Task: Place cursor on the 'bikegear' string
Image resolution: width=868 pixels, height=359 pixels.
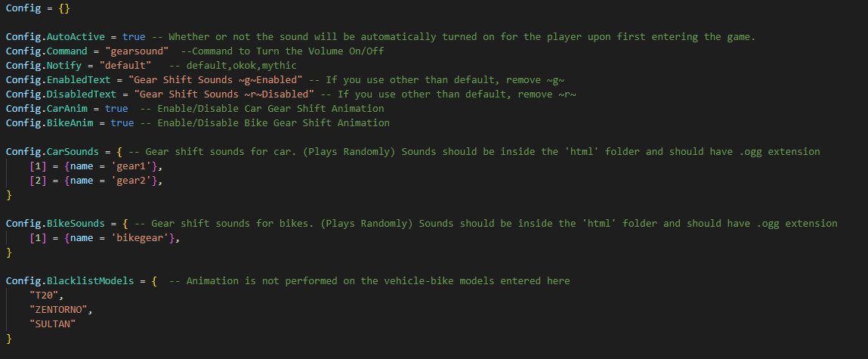Action: tap(146, 237)
